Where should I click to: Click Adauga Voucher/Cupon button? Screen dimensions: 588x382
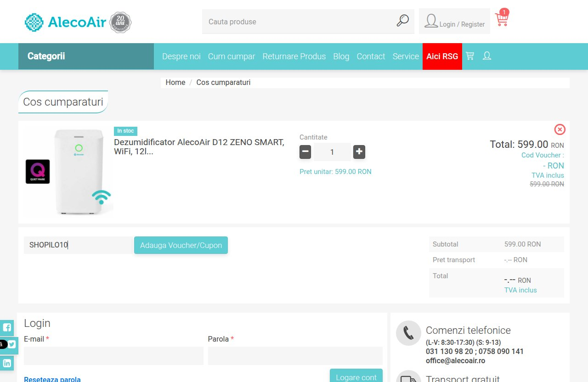[x=181, y=245]
